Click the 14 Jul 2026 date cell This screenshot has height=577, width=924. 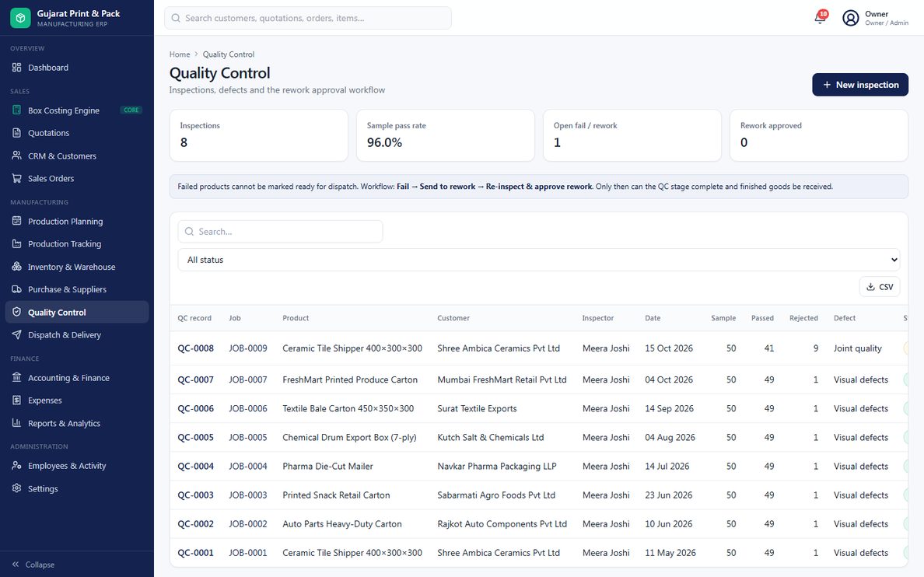pos(667,467)
